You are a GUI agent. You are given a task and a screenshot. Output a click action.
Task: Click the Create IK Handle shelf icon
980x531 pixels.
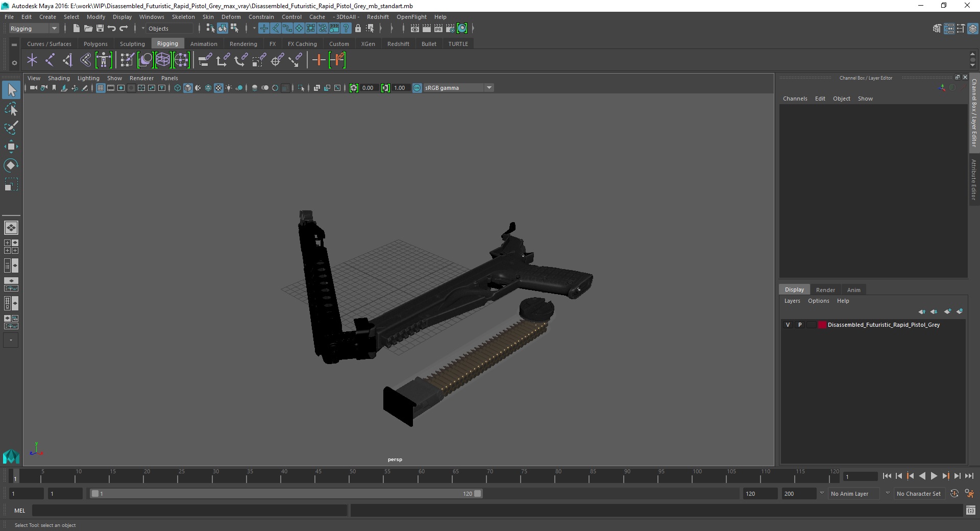coord(68,60)
